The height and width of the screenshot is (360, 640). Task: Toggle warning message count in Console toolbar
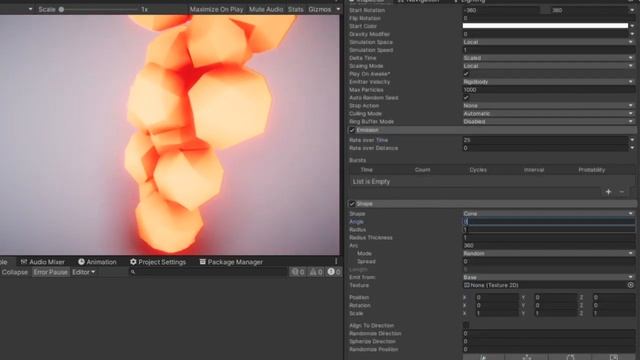tap(316, 272)
